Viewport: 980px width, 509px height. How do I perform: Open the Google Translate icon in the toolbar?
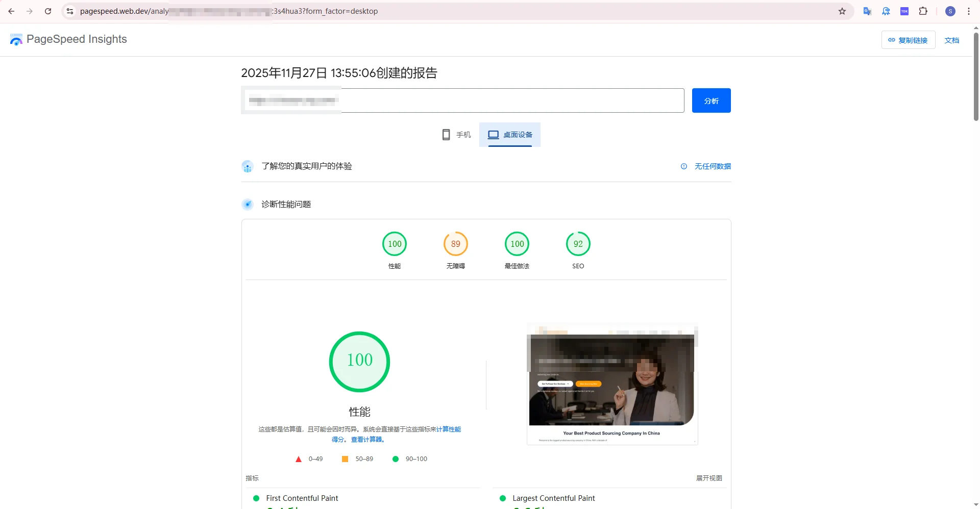coord(867,11)
